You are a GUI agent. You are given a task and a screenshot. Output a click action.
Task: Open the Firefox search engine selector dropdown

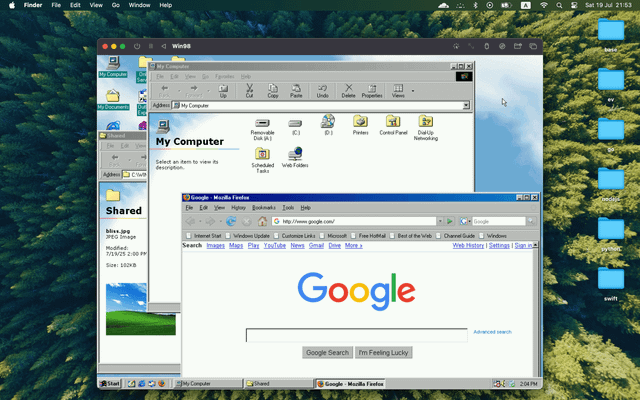465,221
